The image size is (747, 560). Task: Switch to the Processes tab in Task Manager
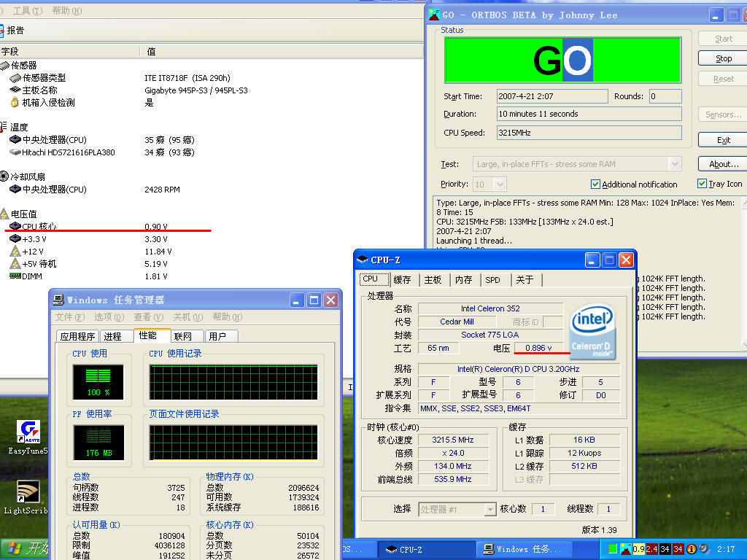[x=112, y=336]
